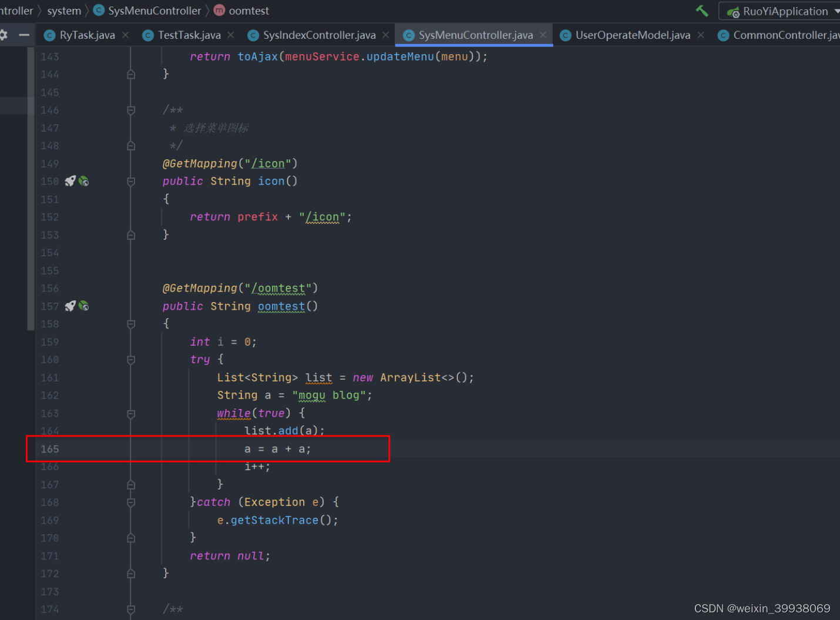Click the icon method name on line 150
840x620 pixels.
point(271,182)
